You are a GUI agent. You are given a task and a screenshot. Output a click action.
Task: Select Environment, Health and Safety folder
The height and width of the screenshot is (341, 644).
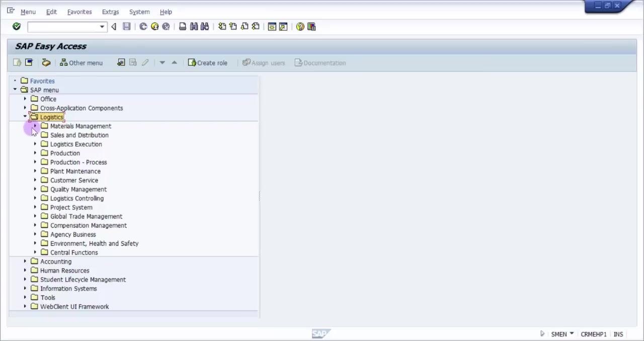click(x=94, y=243)
